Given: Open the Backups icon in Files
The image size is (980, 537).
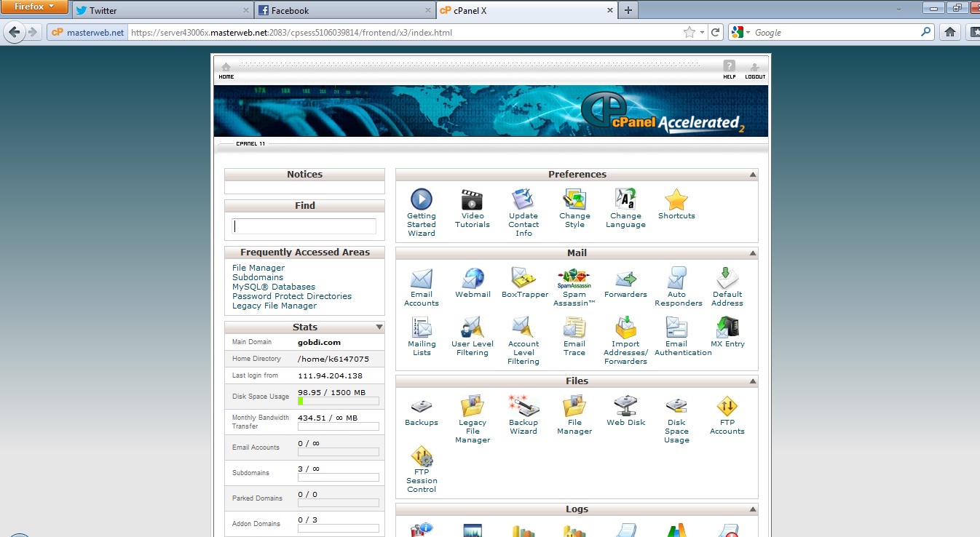Looking at the screenshot, I should click(x=422, y=407).
